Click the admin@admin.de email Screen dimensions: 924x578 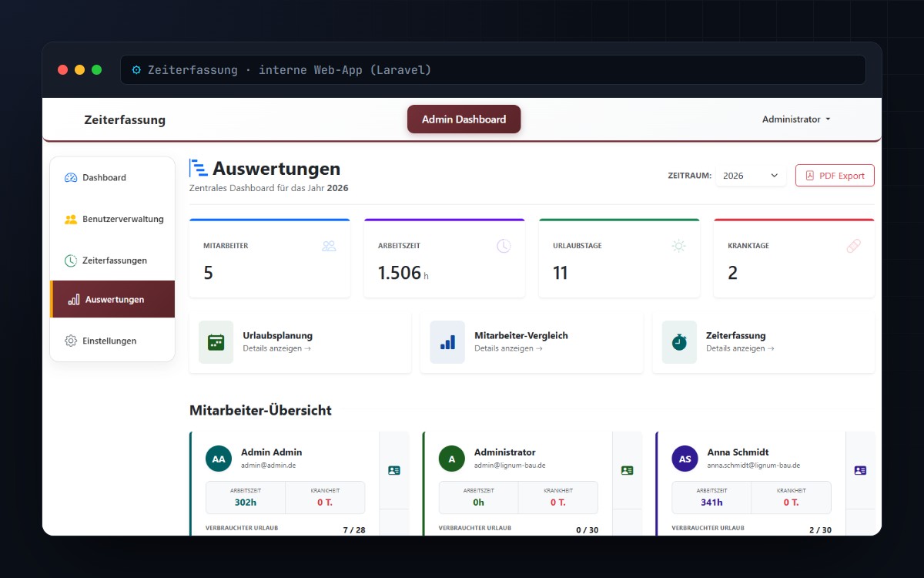pos(268,465)
